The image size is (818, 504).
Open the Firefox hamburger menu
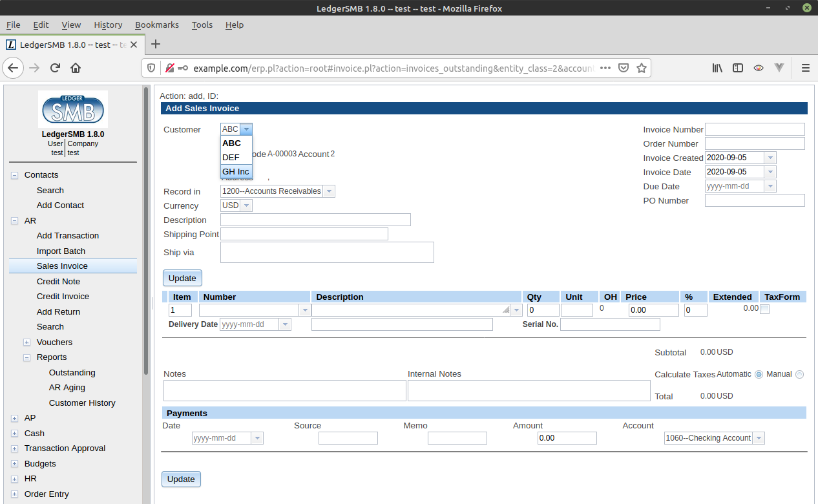(x=805, y=68)
